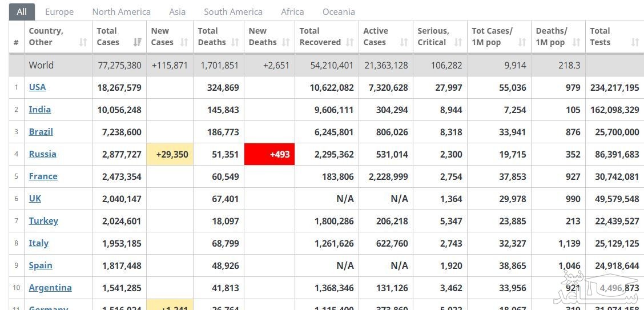644x310 pixels.
Task: Click New Deaths column sort icon
Action: click(x=286, y=42)
